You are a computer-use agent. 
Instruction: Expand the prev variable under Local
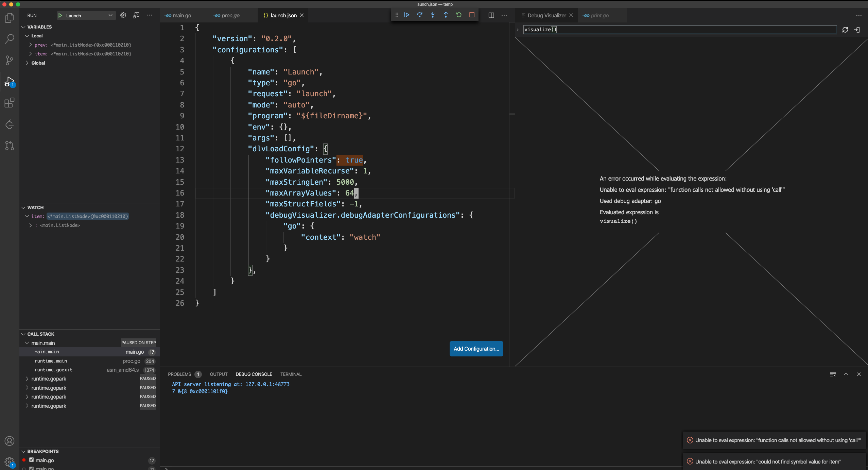[30, 45]
